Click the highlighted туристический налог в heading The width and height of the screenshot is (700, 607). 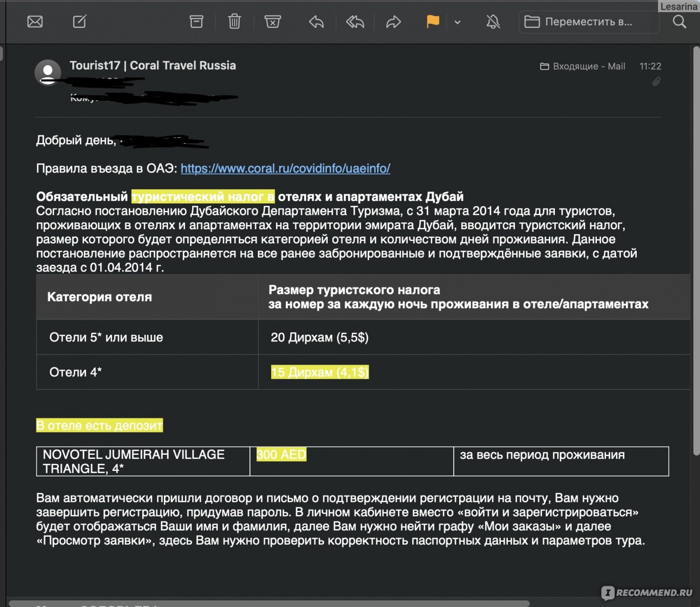click(x=203, y=196)
